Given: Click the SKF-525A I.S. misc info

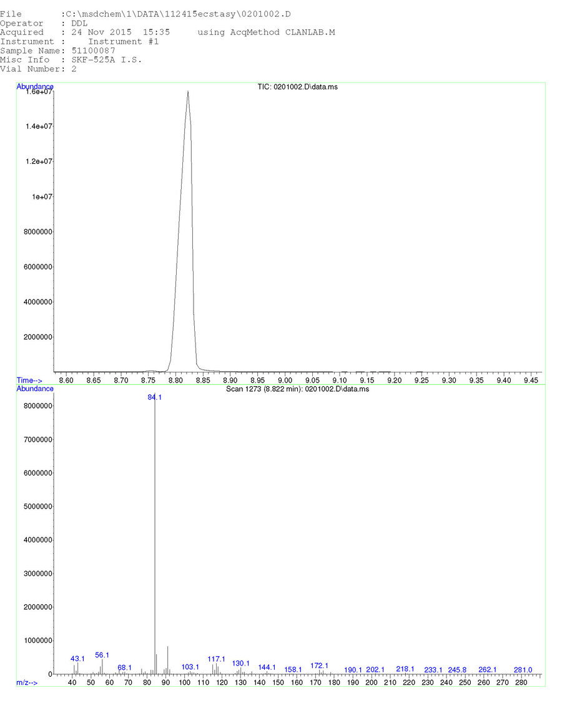Looking at the screenshot, I should (x=106, y=60).
